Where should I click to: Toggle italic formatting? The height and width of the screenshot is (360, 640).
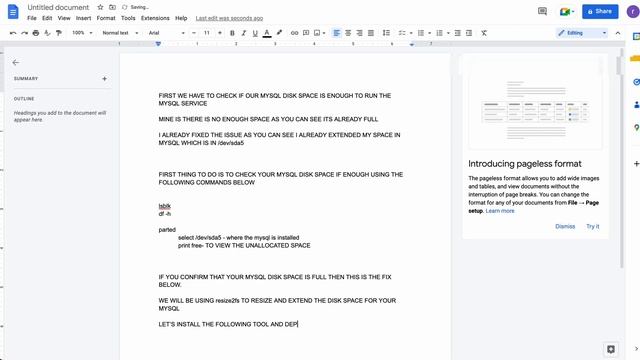click(244, 33)
